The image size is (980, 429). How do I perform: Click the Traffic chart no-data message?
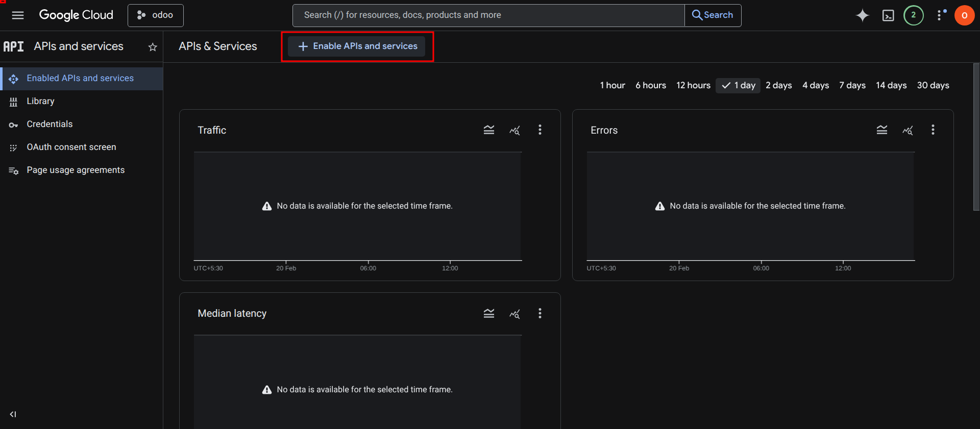coord(357,206)
